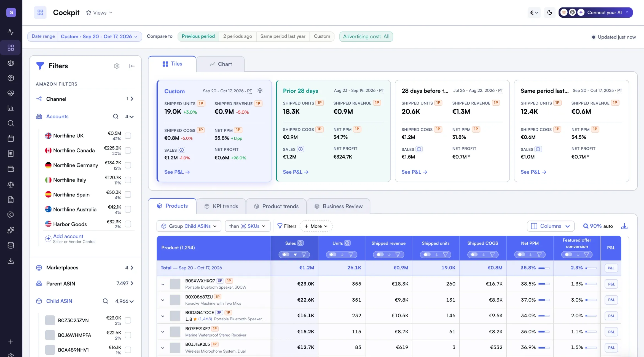Switch to the Product trends tab

[x=276, y=206]
